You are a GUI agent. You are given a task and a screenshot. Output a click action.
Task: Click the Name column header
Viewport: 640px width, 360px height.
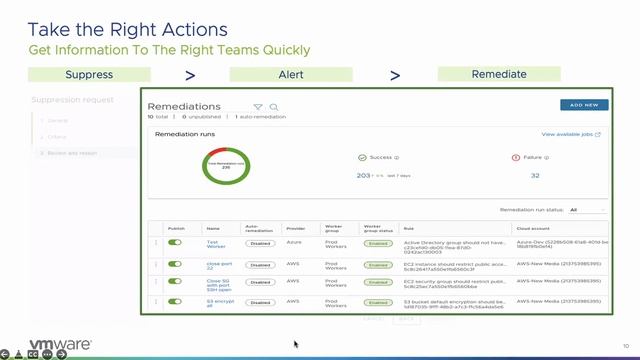213,229
